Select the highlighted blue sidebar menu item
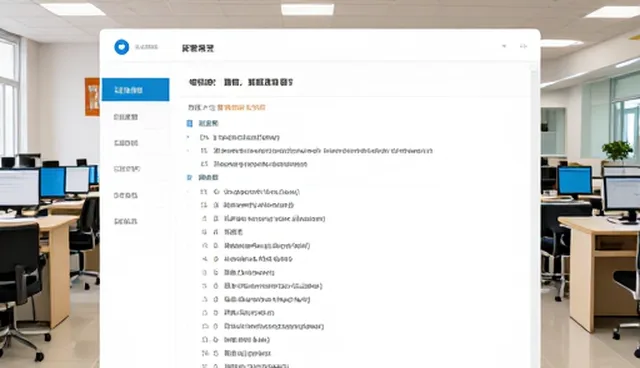The image size is (640, 368). [x=136, y=89]
